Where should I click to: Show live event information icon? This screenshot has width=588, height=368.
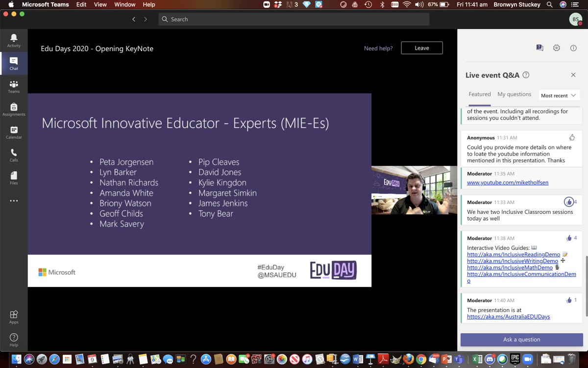(x=573, y=48)
